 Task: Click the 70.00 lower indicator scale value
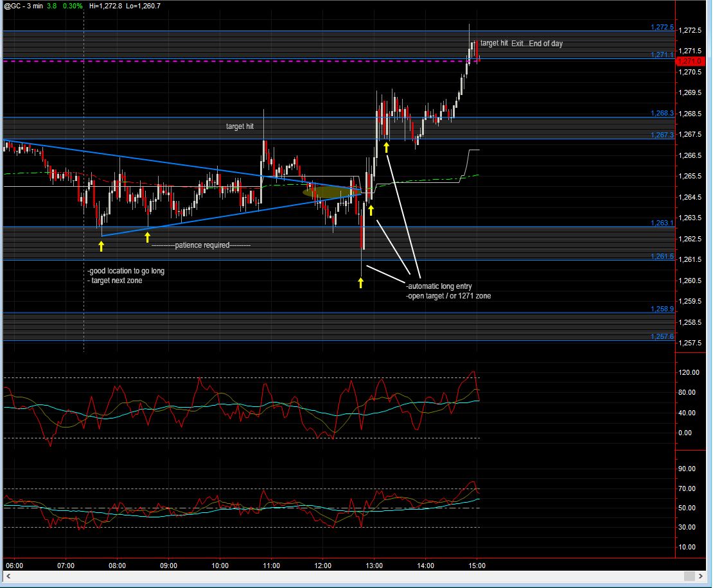pyautogui.click(x=687, y=489)
